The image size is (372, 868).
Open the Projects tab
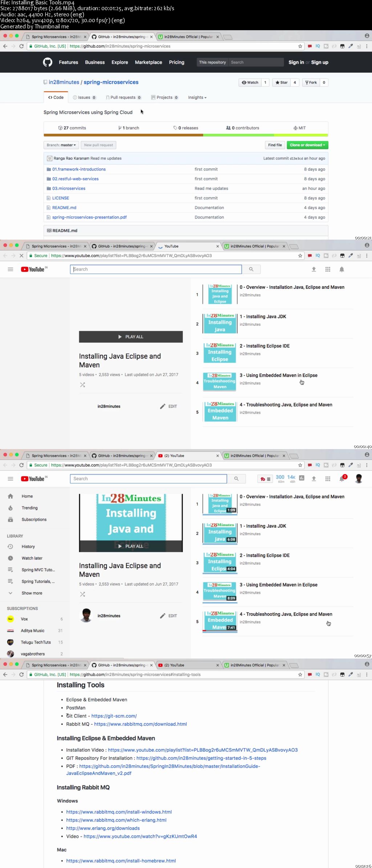point(165,97)
